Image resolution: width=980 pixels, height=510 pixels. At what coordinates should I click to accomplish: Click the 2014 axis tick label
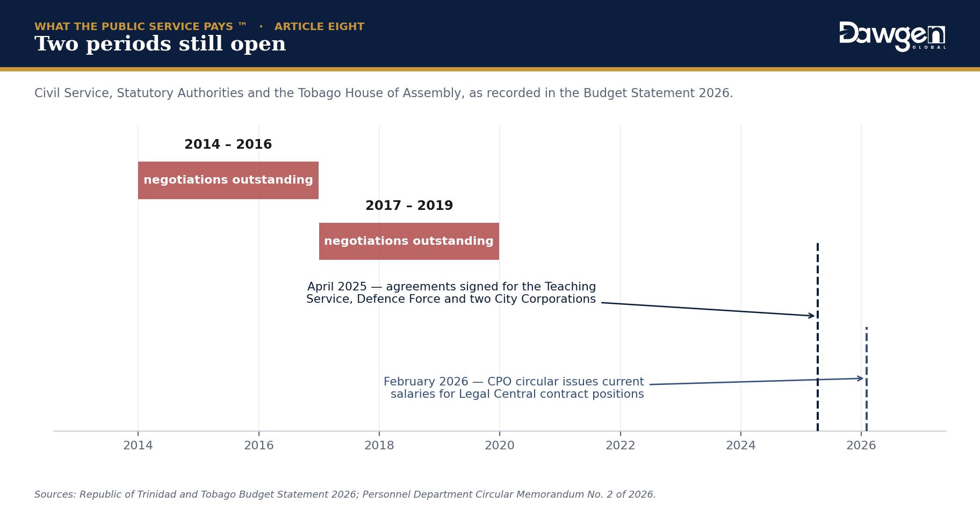[x=138, y=446]
